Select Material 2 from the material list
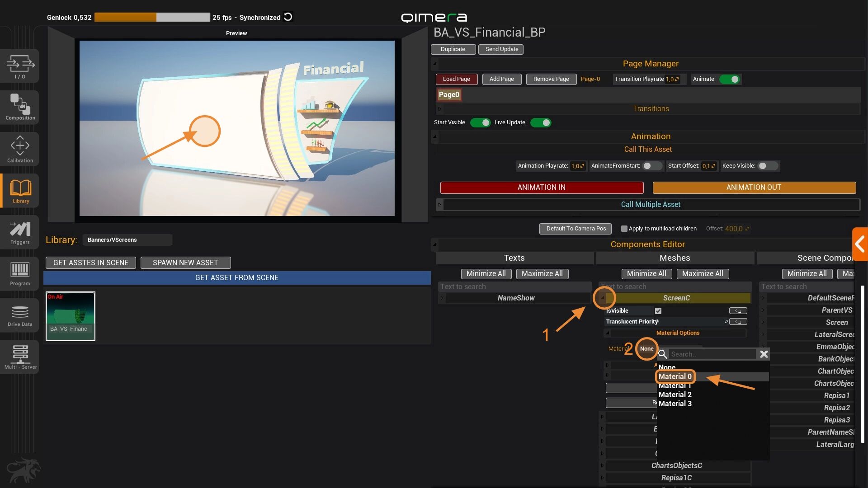The image size is (868, 488). coord(675,394)
